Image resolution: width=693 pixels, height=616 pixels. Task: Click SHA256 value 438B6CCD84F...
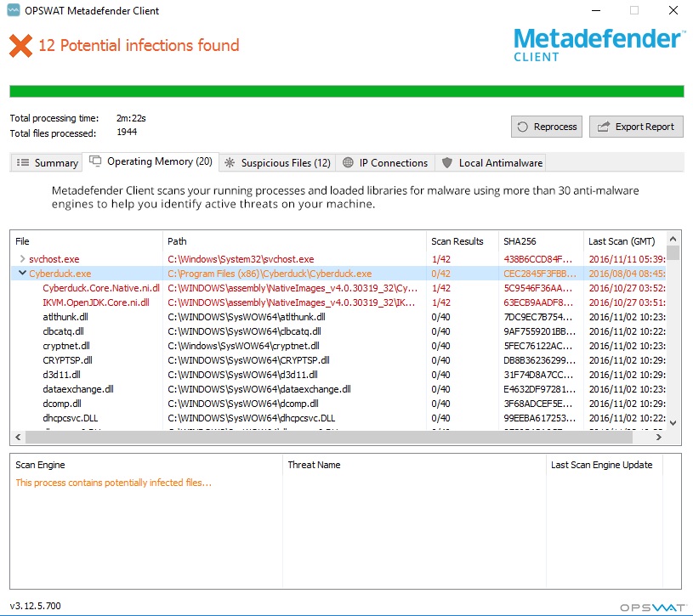538,259
